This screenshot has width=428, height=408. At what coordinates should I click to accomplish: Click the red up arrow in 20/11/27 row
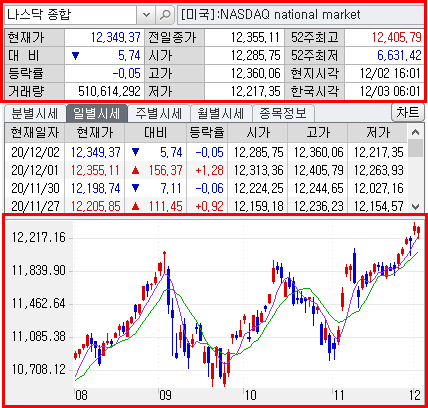[135, 207]
